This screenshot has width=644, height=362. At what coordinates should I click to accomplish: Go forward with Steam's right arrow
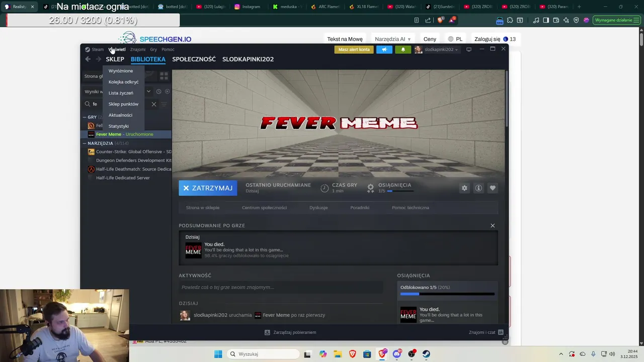[99, 59]
